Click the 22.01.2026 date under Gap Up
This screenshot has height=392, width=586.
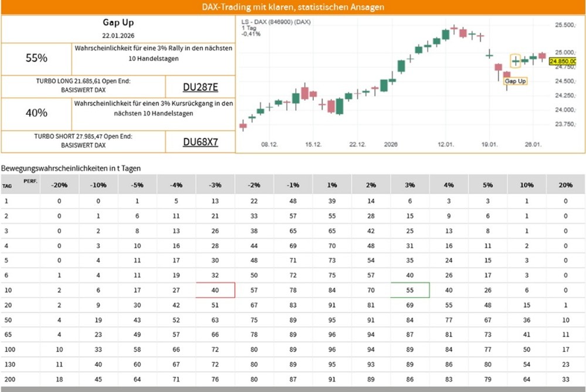tap(118, 36)
